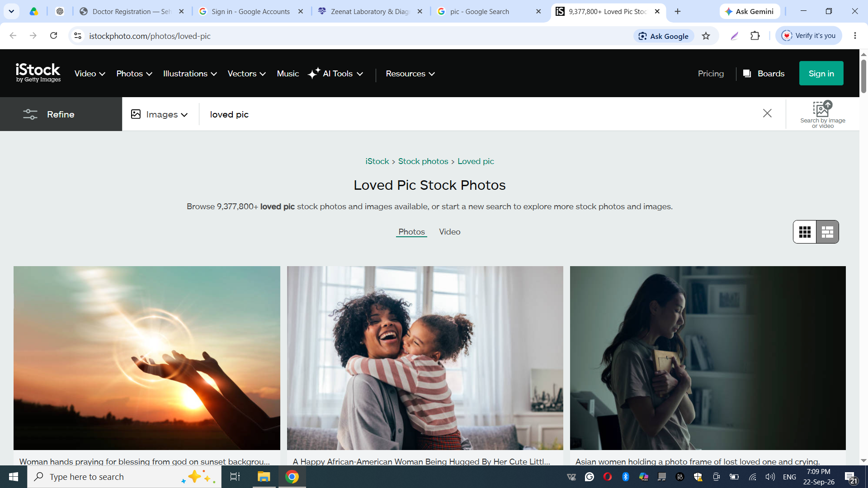The width and height of the screenshot is (868, 488).
Task: Switch to the Zeenat Laboratory browser tab
Action: (x=370, y=11)
